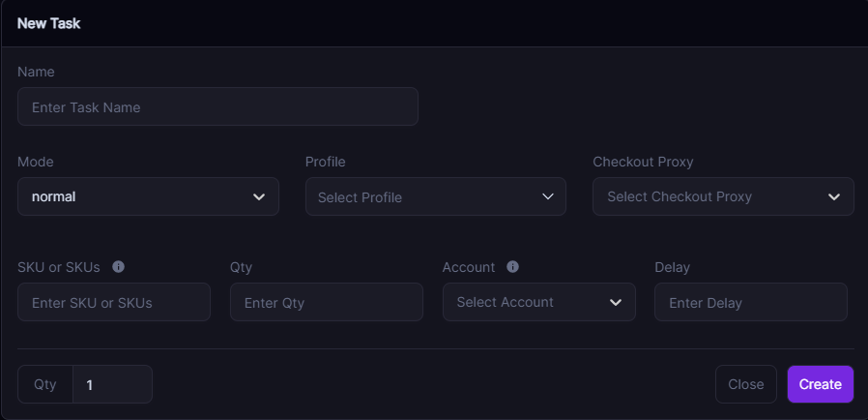Click the info icon beside SKU or SKUs
868x420 pixels.
pos(119,267)
